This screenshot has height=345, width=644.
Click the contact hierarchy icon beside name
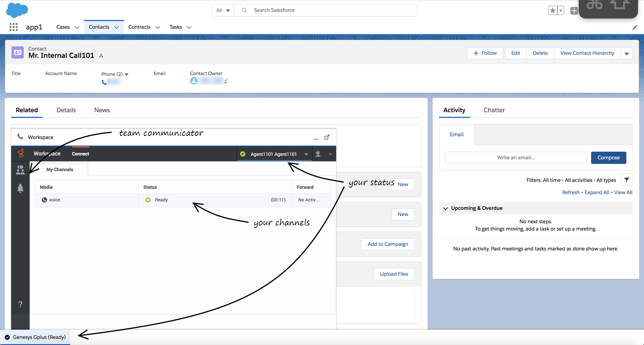[101, 56]
